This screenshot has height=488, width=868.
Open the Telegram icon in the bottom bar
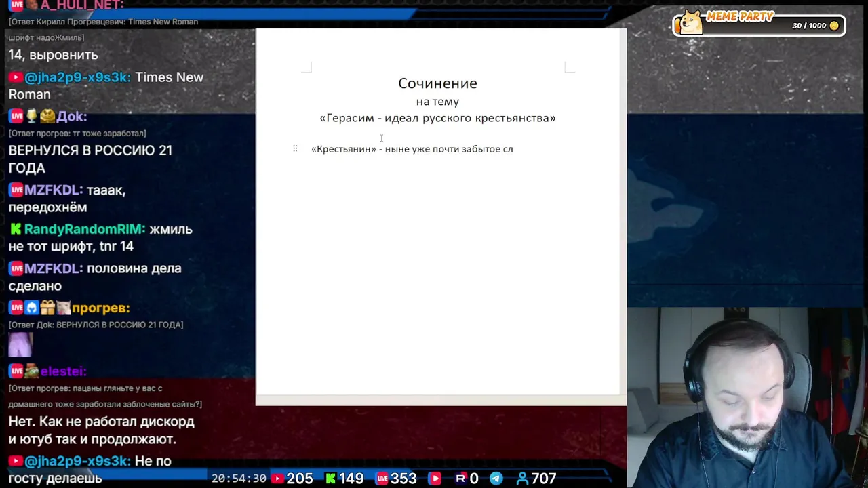coord(496,479)
